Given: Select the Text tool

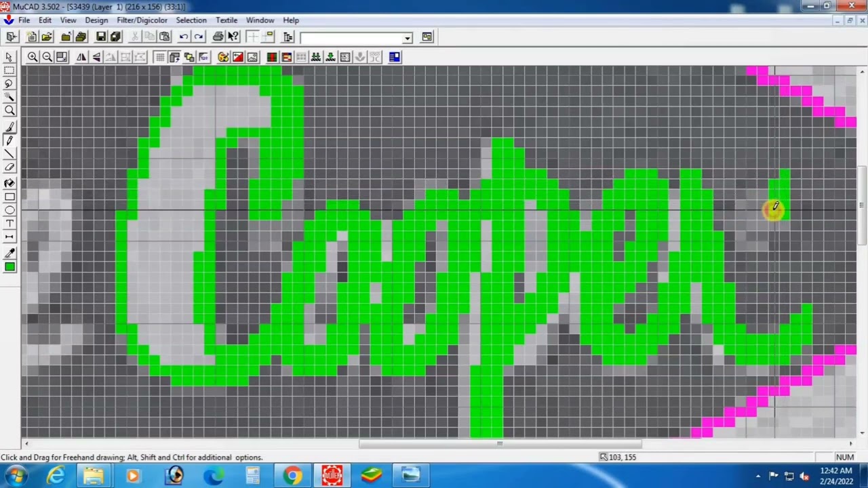Looking at the screenshot, I should click(x=9, y=224).
